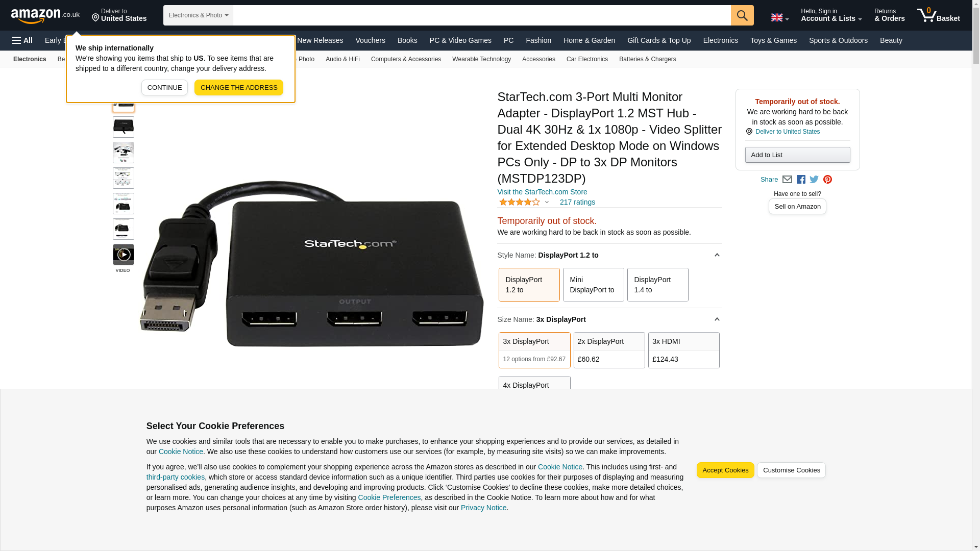Image resolution: width=980 pixels, height=551 pixels.
Task: Open the All hamburger menu
Action: click(x=22, y=40)
